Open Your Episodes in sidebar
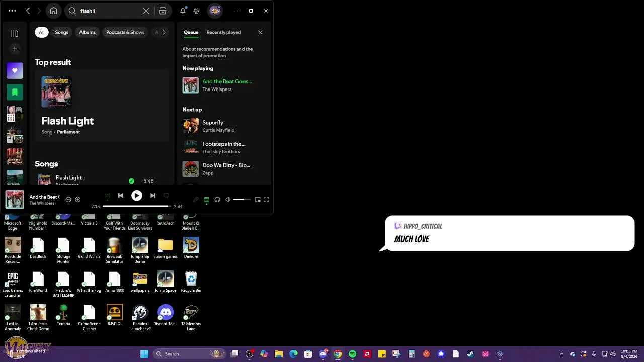Screen dimensions: 644x362 [15, 93]
